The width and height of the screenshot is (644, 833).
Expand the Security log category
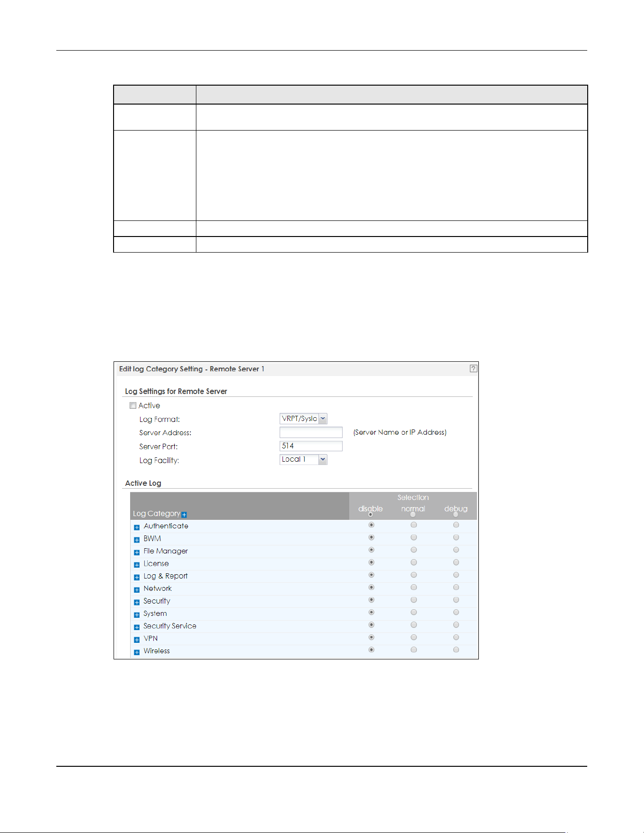click(137, 602)
